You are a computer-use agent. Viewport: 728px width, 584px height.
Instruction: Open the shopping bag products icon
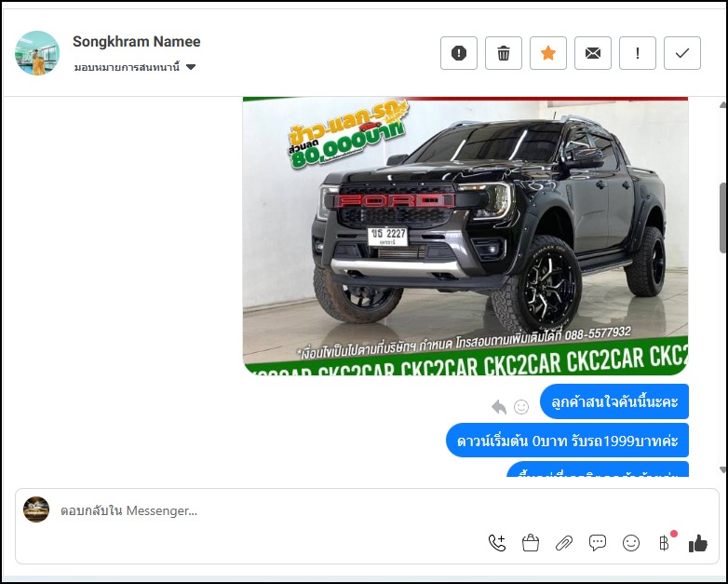point(531,543)
